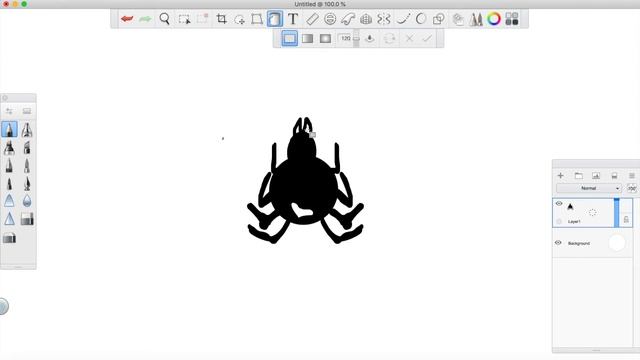Select the Airbrush in brush palette
Image resolution: width=640 pixels, height=360 pixels.
tap(27, 130)
